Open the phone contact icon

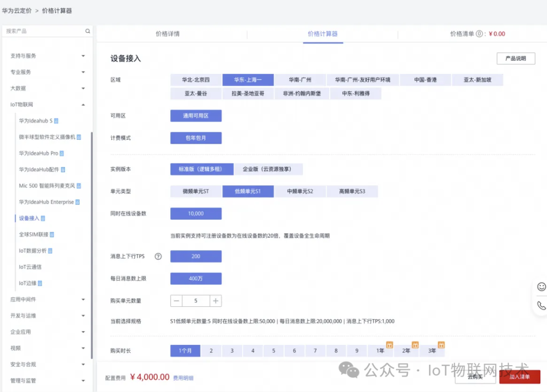[541, 305]
